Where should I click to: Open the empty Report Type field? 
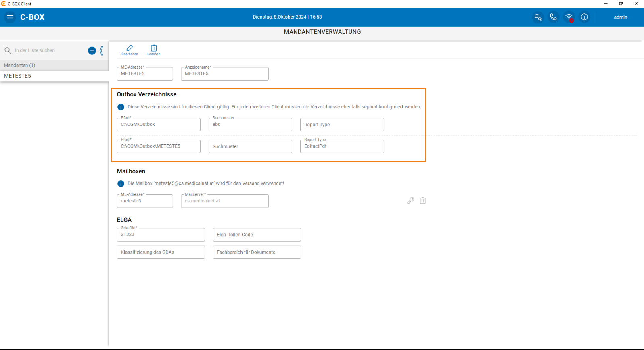342,125
